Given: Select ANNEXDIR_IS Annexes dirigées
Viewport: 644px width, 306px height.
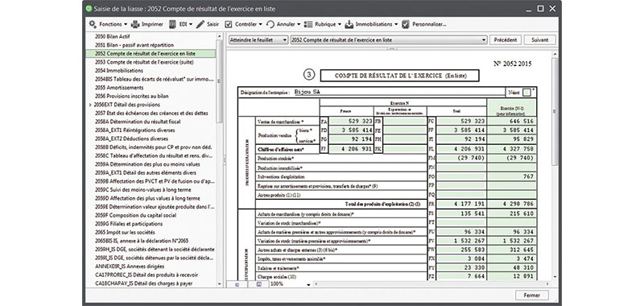Looking at the screenshot, I should pyautogui.click(x=130, y=267).
